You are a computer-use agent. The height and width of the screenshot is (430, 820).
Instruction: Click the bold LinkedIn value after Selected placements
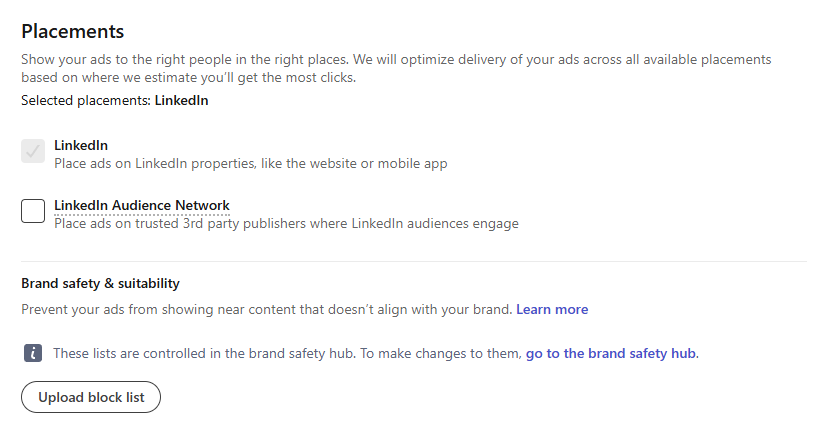tap(181, 100)
